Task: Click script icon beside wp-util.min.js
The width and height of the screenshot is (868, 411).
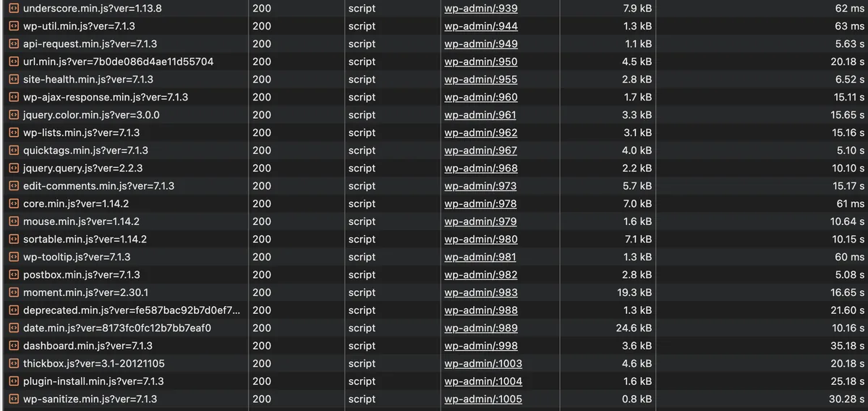Action: (x=13, y=26)
